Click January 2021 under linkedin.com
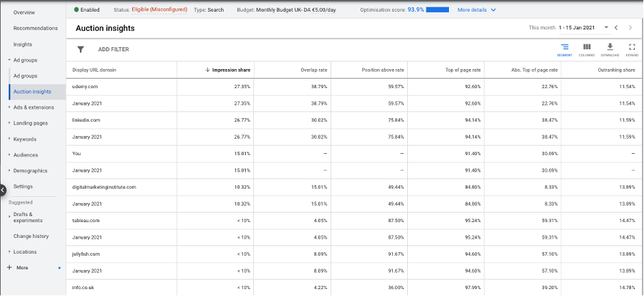This screenshot has width=644, height=296. tap(87, 137)
